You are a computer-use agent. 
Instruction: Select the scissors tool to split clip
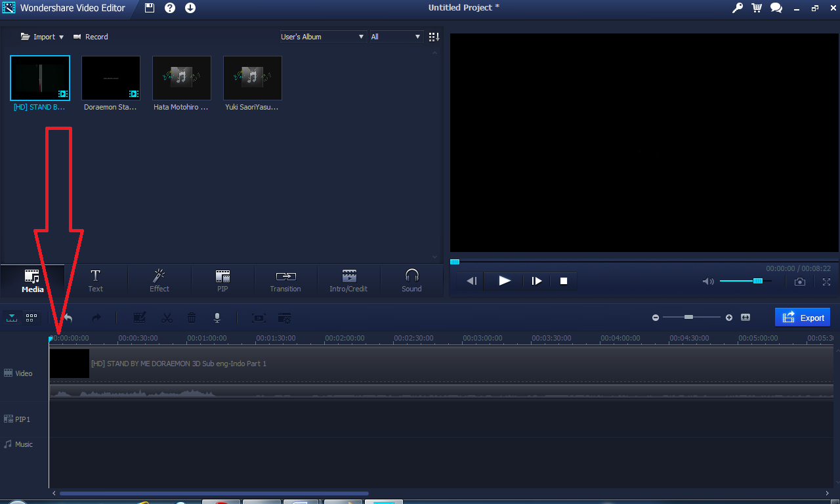pos(167,318)
